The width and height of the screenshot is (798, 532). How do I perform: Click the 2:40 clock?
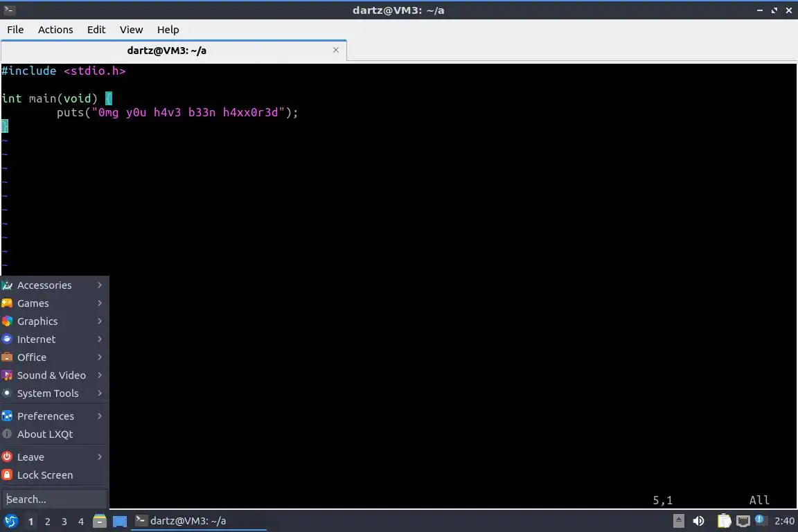click(784, 521)
